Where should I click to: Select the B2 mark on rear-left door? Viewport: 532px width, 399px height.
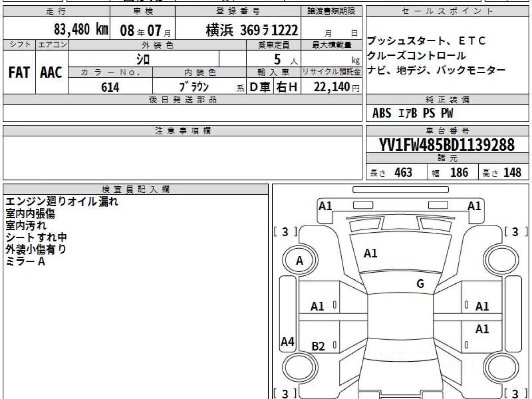click(x=318, y=346)
